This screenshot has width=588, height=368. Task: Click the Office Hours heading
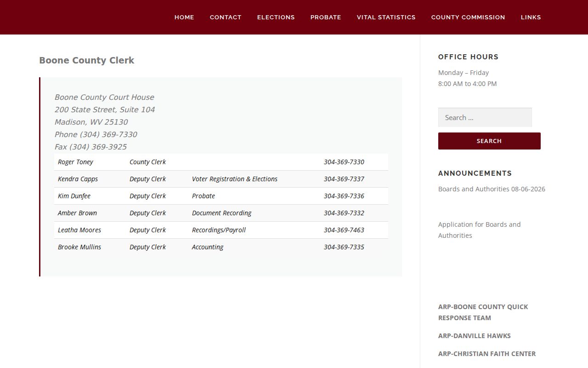coord(468,57)
